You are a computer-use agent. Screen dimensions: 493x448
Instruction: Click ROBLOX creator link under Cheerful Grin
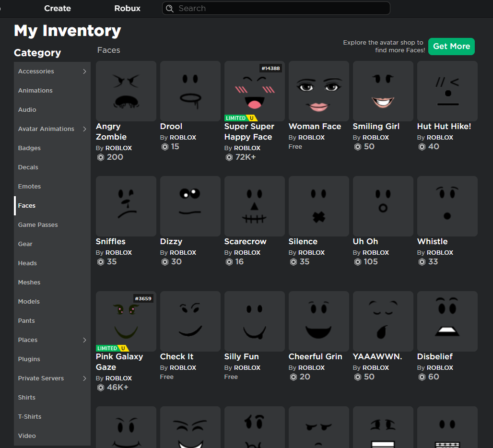pyautogui.click(x=312, y=367)
